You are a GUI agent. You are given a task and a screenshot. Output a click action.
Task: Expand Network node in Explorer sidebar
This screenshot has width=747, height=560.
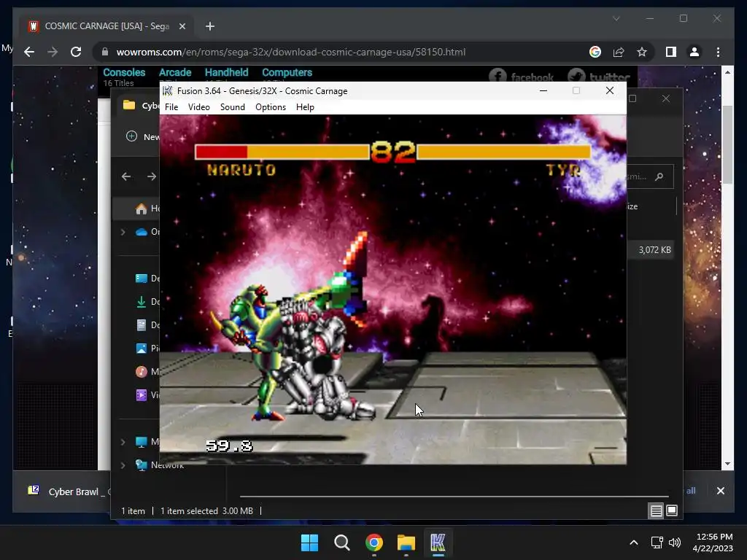123,465
